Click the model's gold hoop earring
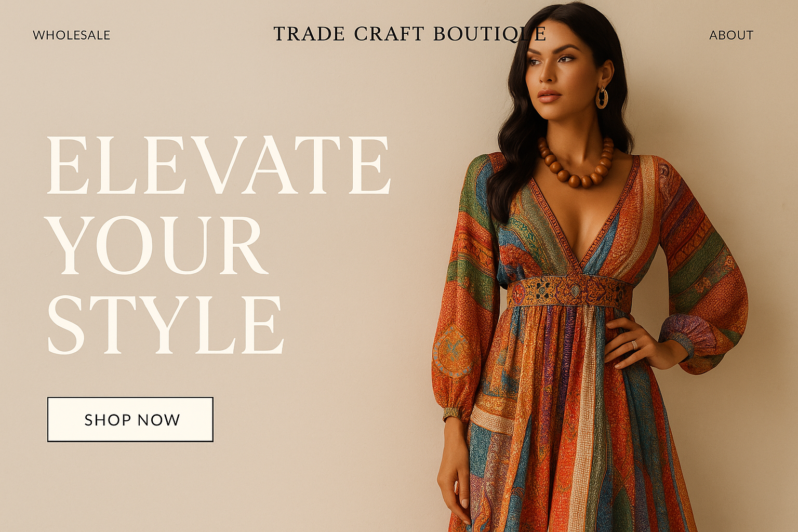The height and width of the screenshot is (532, 798). tap(601, 97)
